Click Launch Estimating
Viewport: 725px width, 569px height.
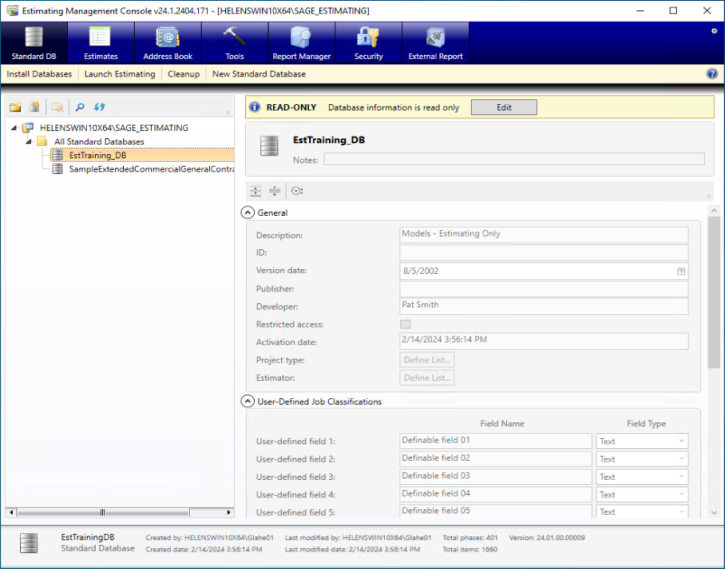tap(120, 74)
